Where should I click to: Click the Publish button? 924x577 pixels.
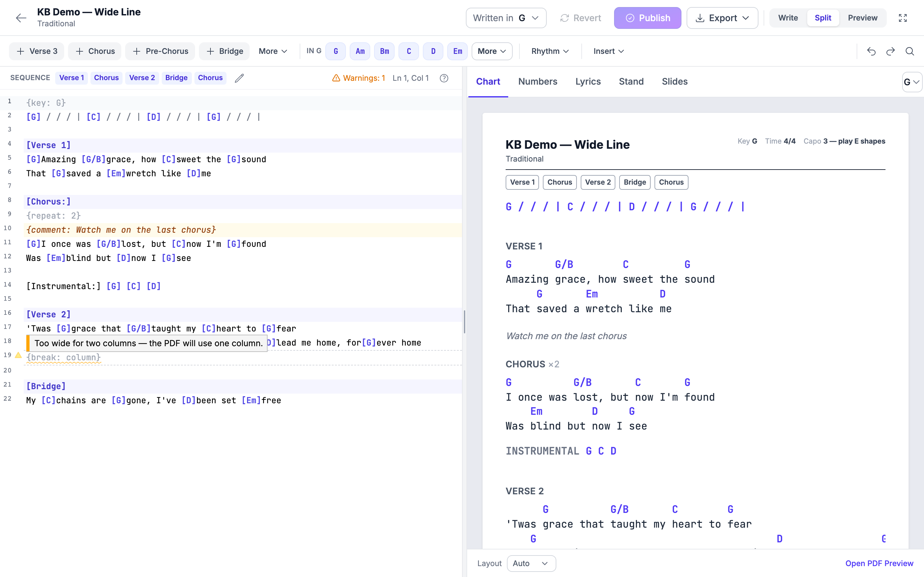pos(647,18)
